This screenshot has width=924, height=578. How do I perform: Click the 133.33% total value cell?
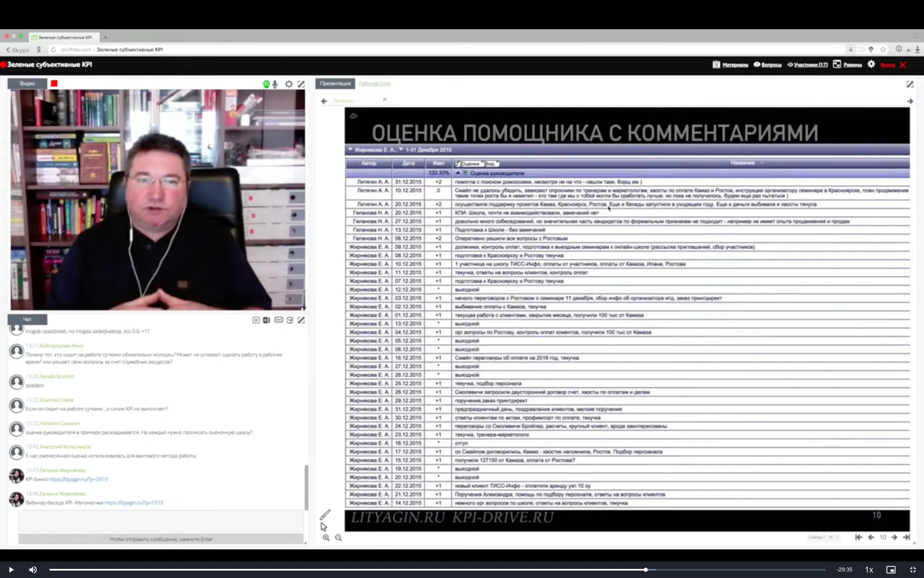coord(438,173)
